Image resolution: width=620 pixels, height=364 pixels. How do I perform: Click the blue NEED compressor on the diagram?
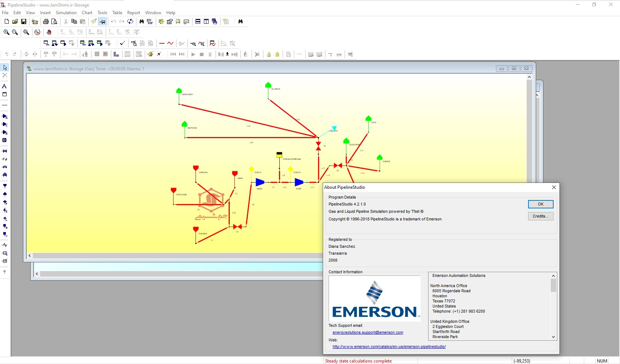(260, 182)
